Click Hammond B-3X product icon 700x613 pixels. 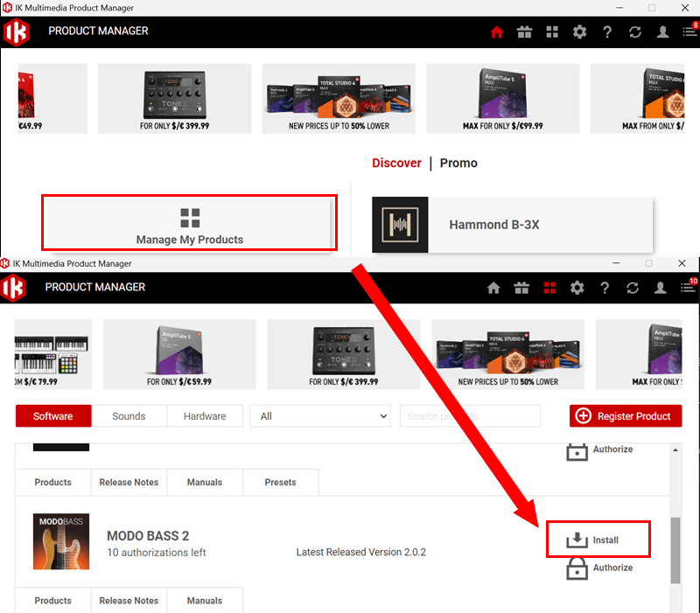(400, 225)
